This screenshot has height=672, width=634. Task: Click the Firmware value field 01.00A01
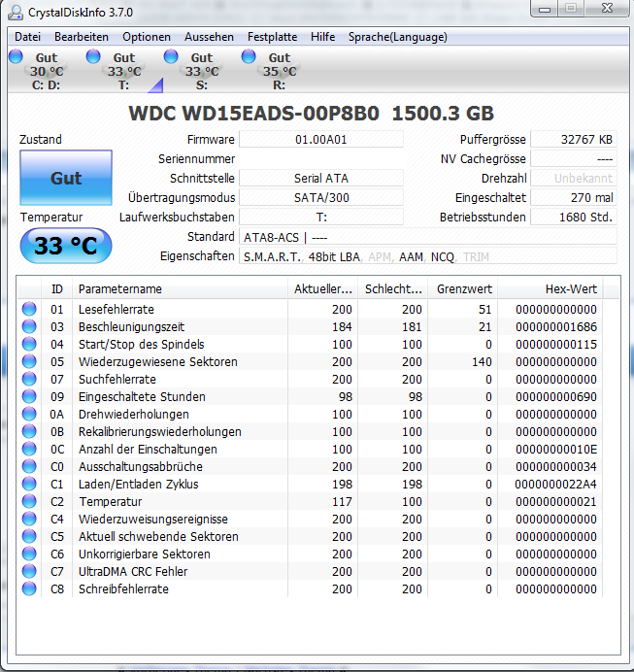320,140
